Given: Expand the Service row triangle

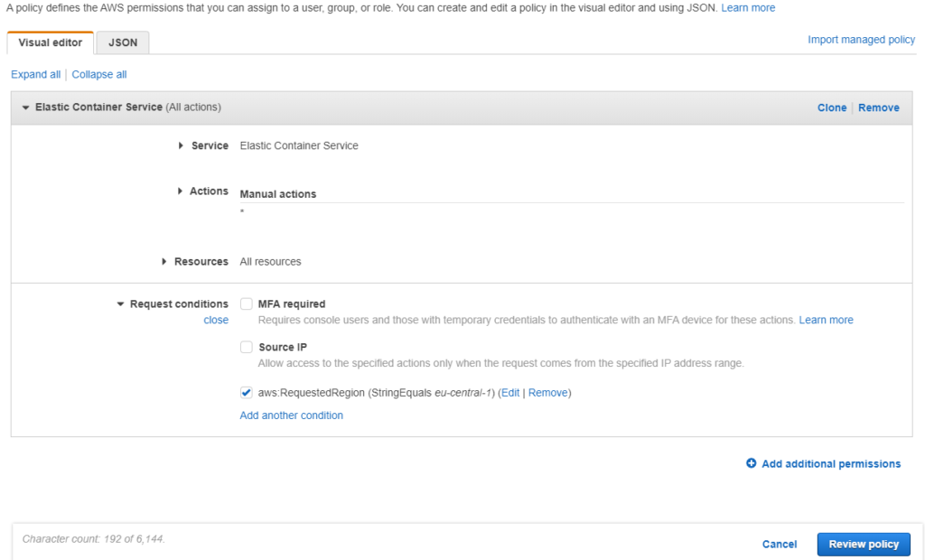Looking at the screenshot, I should click(x=182, y=145).
